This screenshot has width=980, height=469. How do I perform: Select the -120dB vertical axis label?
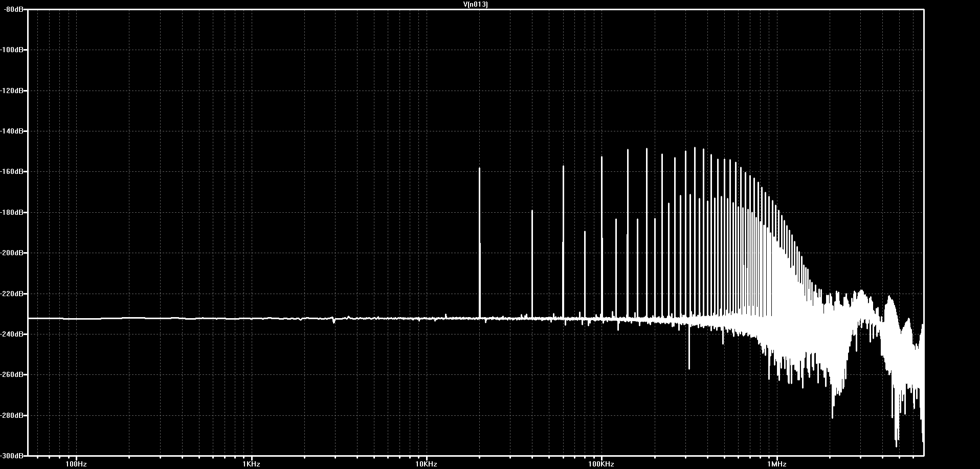(x=12, y=91)
